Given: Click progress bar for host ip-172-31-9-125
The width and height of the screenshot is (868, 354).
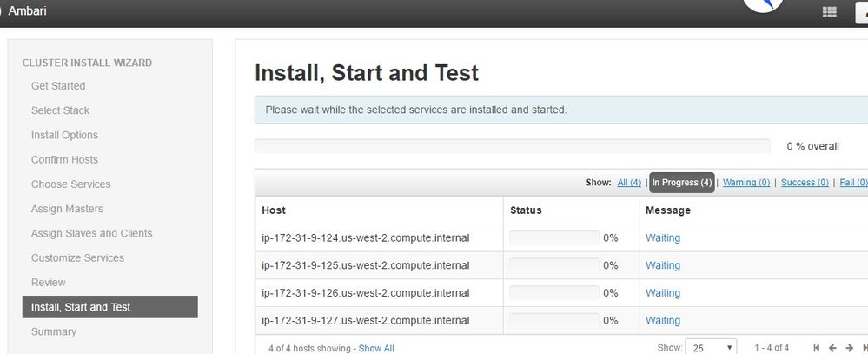Looking at the screenshot, I should [x=553, y=265].
